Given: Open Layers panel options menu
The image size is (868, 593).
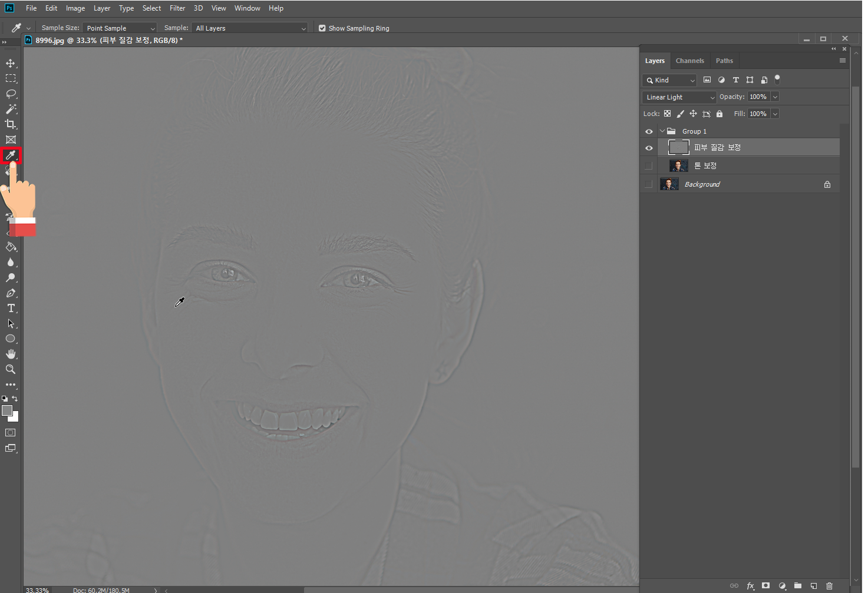Looking at the screenshot, I should coord(843,61).
